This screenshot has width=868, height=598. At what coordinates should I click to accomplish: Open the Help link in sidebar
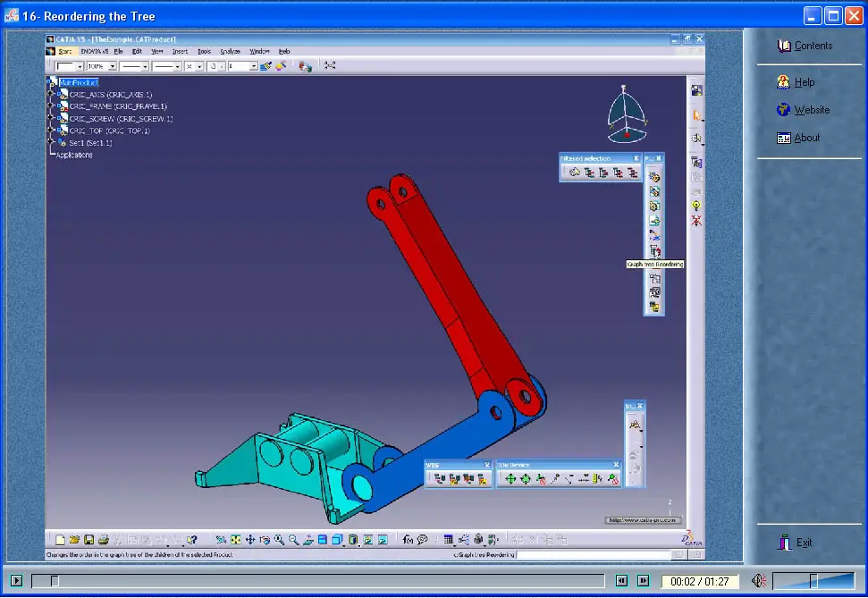[x=796, y=82]
